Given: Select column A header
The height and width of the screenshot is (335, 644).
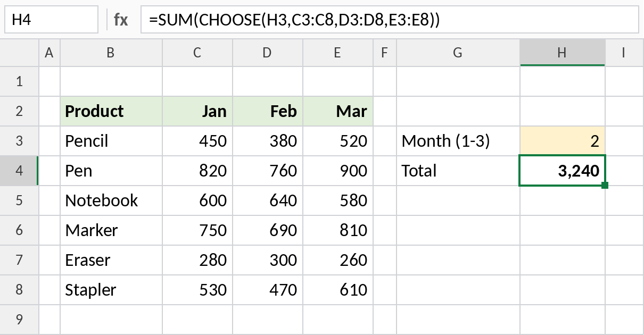Looking at the screenshot, I should pos(49,52).
